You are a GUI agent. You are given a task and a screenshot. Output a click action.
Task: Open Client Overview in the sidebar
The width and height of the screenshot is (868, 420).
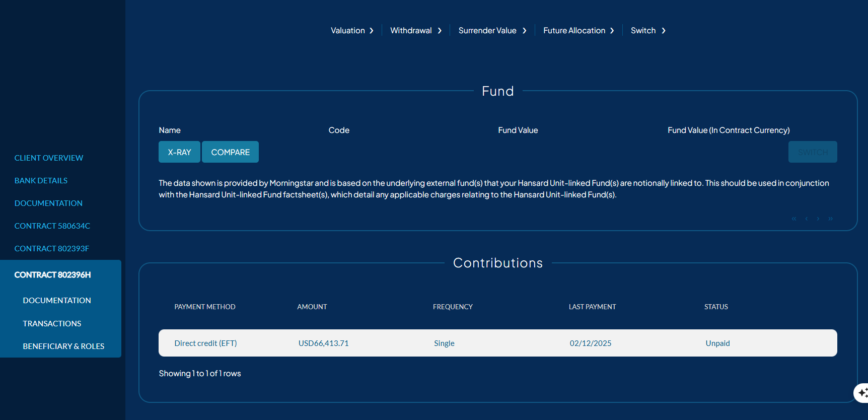pyautogui.click(x=49, y=158)
